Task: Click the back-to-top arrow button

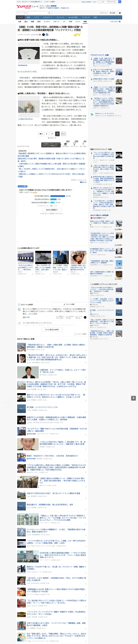Action: point(133,398)
